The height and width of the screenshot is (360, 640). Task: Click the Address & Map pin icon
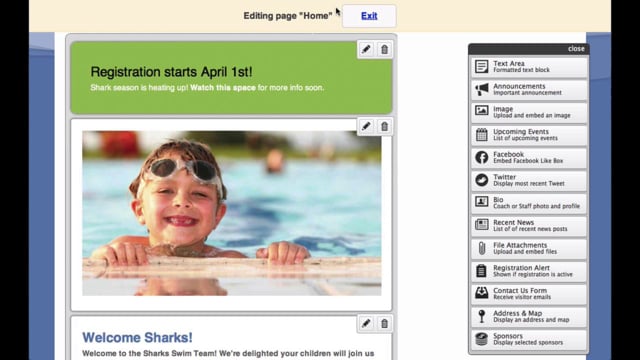[x=482, y=316]
